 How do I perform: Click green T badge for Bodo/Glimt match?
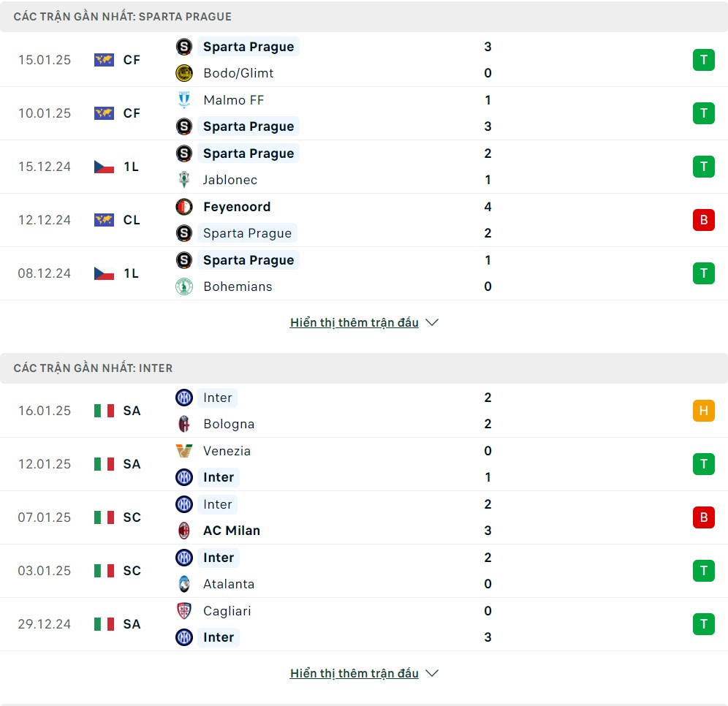click(x=703, y=60)
